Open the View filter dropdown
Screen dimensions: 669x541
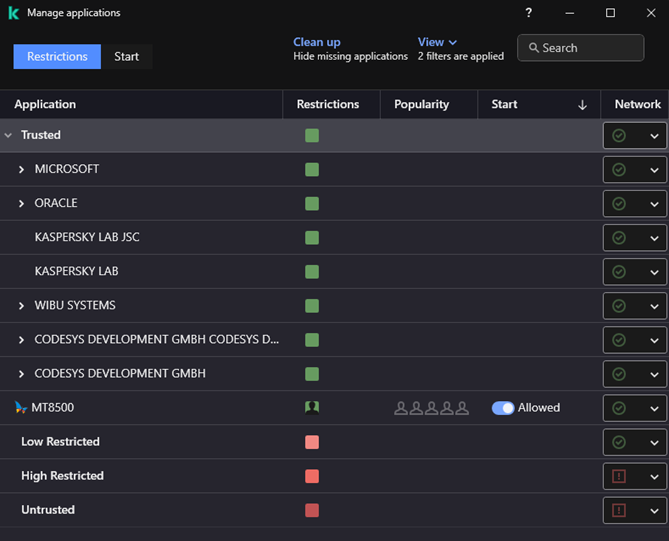437,42
